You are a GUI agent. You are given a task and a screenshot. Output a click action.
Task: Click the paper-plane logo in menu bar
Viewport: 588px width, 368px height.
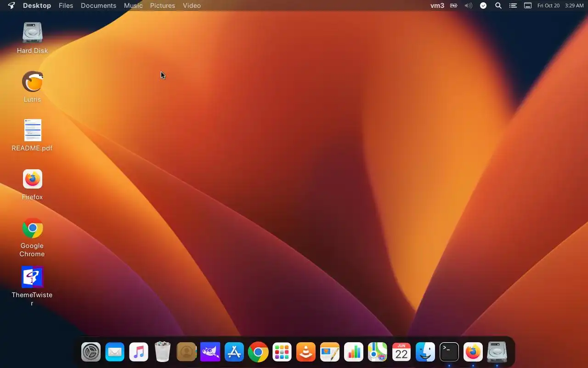[x=11, y=6]
